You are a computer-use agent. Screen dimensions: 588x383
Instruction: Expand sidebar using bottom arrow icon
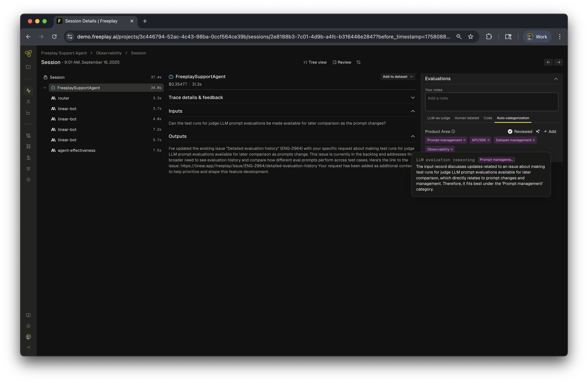[x=28, y=347]
